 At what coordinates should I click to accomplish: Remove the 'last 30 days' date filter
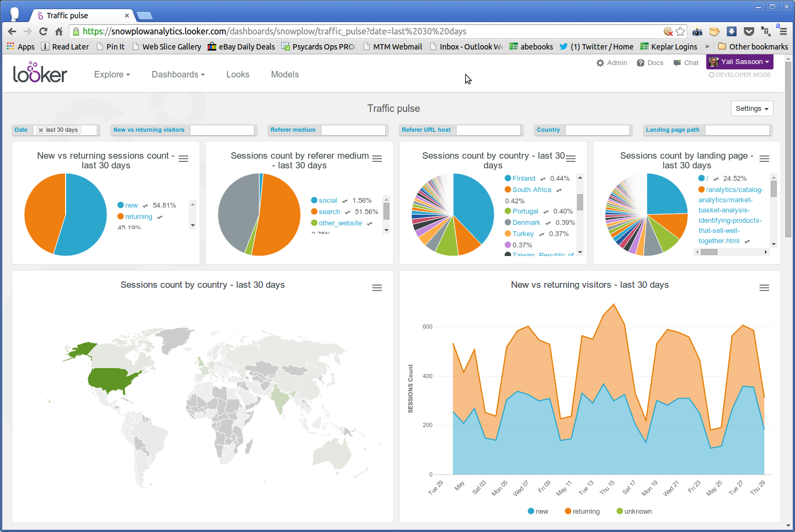click(41, 130)
